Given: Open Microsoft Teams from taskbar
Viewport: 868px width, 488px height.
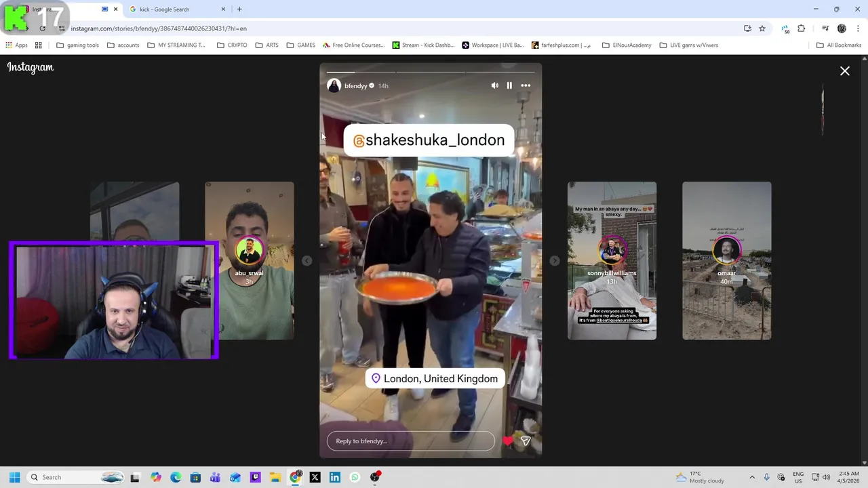Looking at the screenshot, I should point(216,477).
